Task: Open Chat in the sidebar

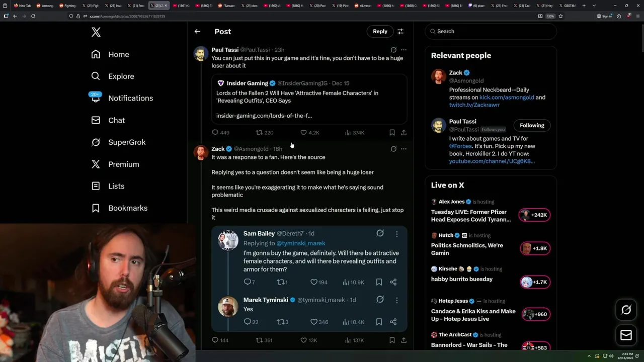Action: [108, 120]
